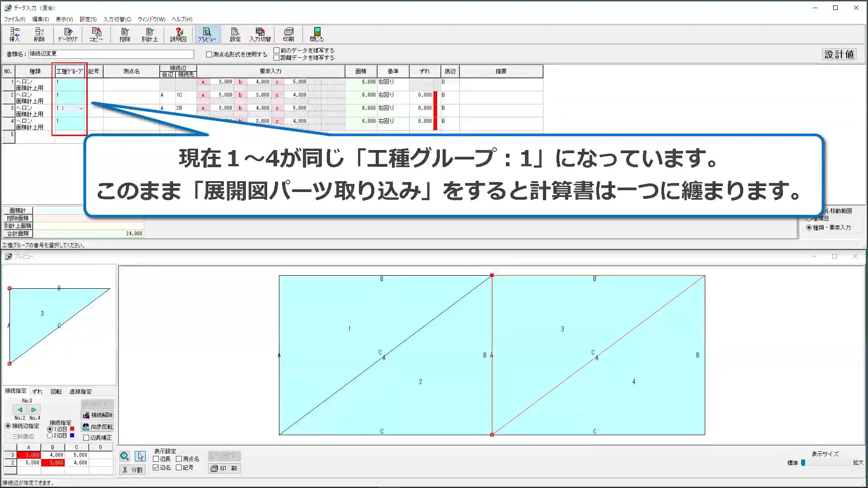Toggle the 辺長 display checkbox
The width and height of the screenshot is (868, 488).
pyautogui.click(x=156, y=459)
